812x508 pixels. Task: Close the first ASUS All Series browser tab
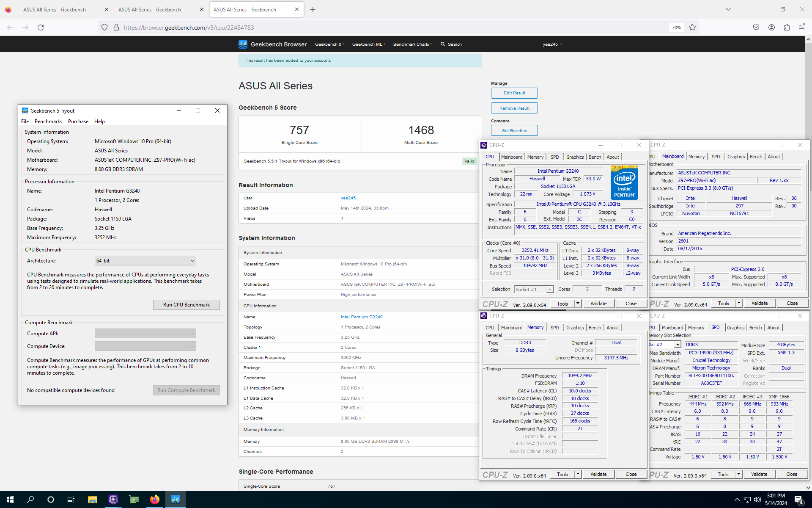(x=106, y=9)
